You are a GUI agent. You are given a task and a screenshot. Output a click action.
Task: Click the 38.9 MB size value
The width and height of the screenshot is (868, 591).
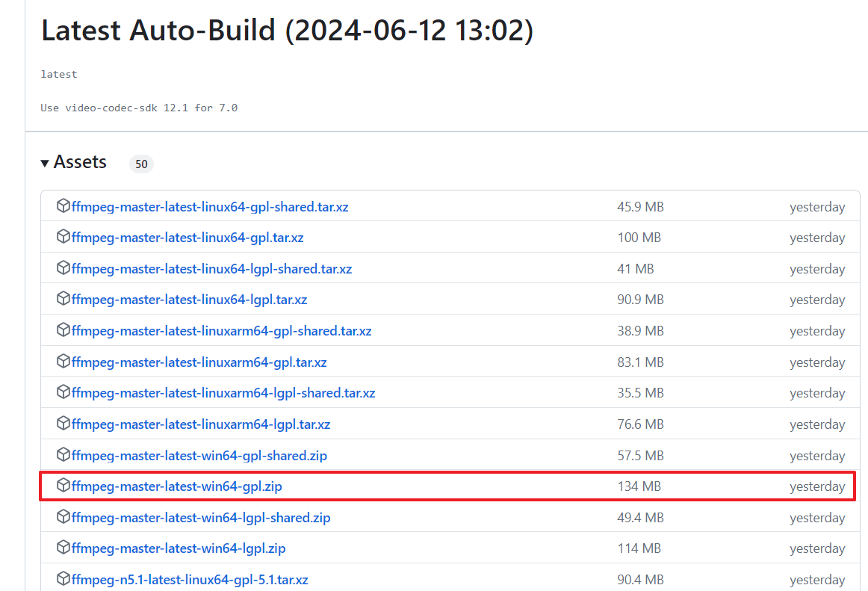pyautogui.click(x=640, y=331)
